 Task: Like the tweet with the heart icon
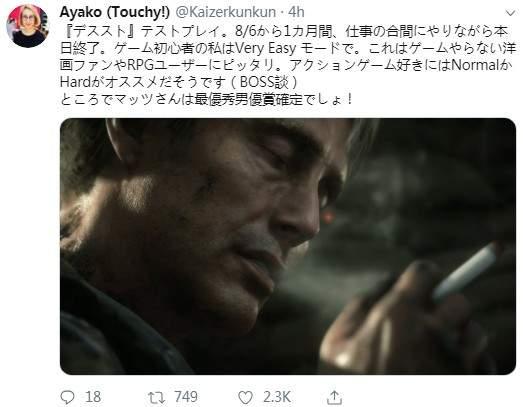pyautogui.click(x=245, y=397)
